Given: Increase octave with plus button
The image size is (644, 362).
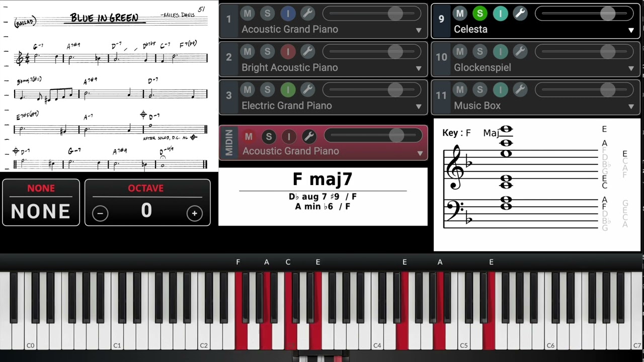Looking at the screenshot, I should click(194, 213).
